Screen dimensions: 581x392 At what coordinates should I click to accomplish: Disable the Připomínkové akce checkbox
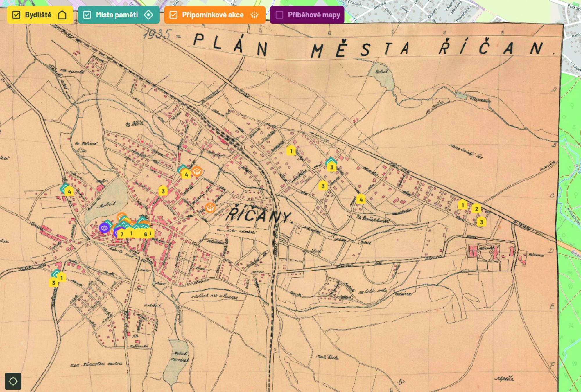[173, 15]
